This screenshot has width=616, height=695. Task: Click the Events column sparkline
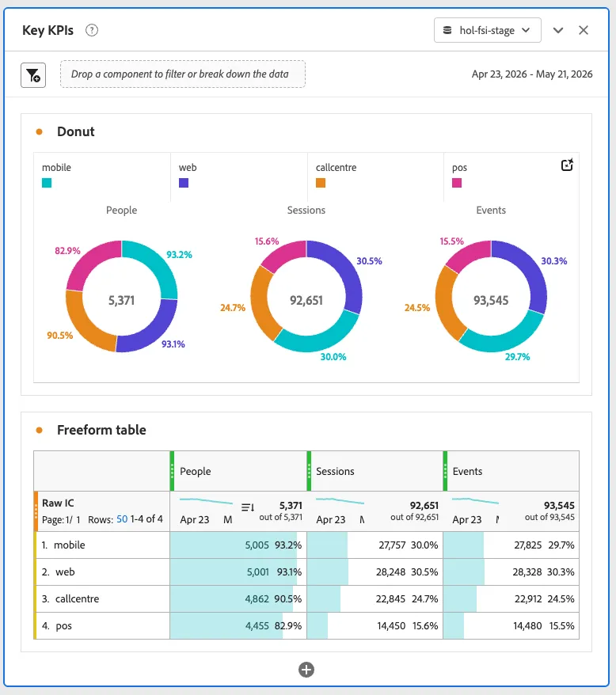tap(475, 501)
